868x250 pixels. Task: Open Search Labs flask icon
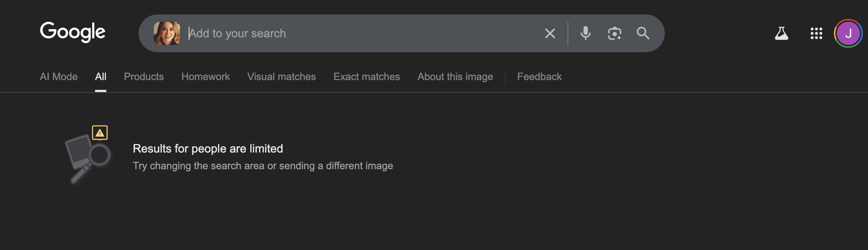click(x=781, y=33)
